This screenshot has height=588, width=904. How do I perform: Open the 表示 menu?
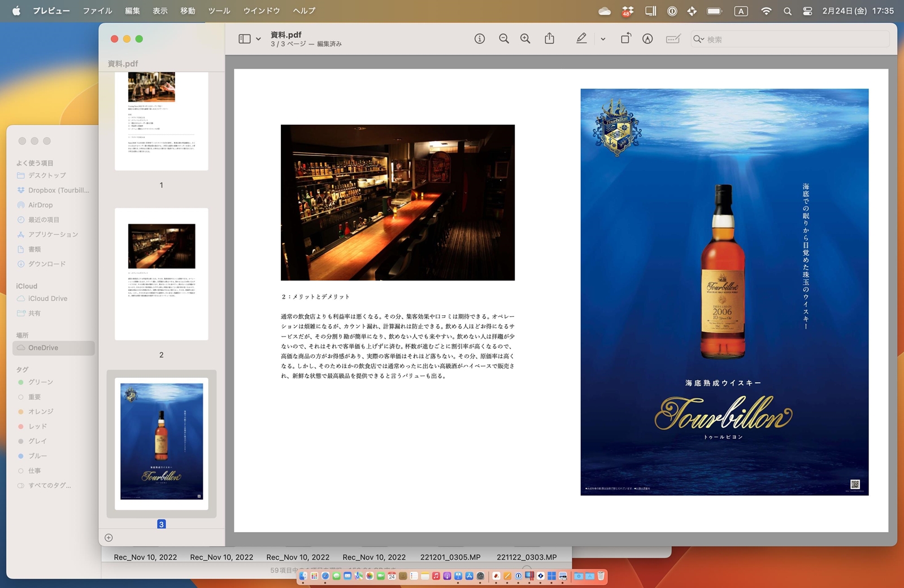click(x=160, y=10)
